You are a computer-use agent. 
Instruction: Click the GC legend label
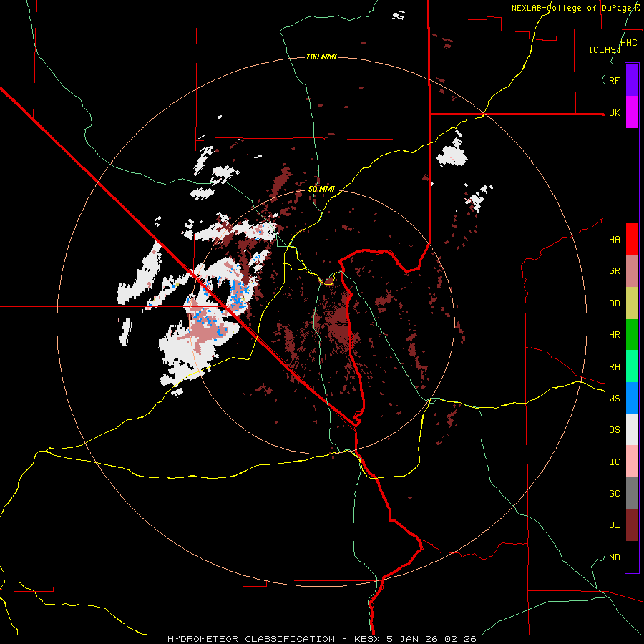615,493
